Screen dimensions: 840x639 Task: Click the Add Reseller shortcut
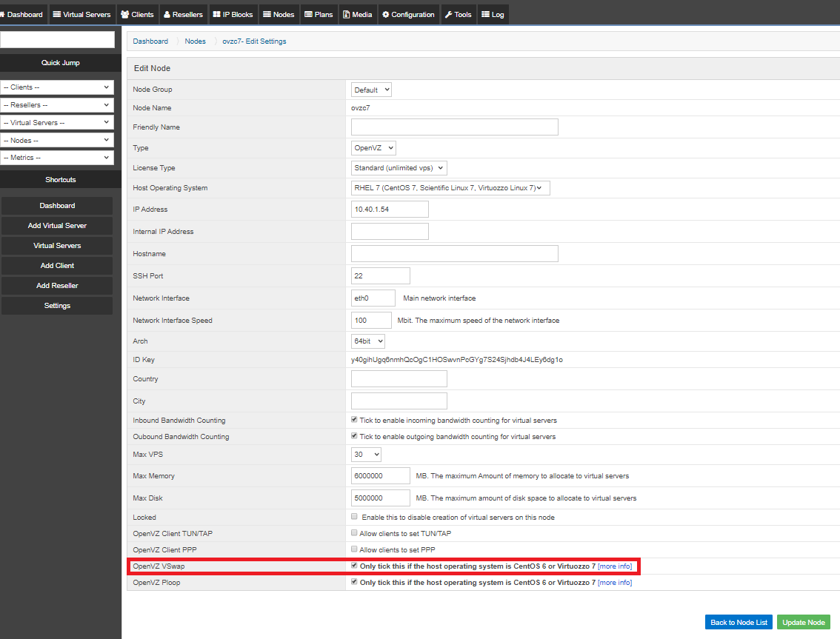click(57, 286)
